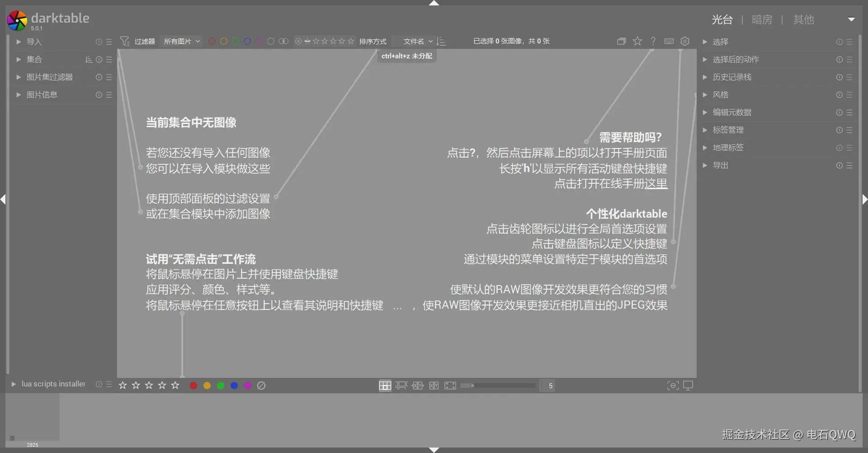The image size is (868, 453).
Task: Toggle the yellow color label filter circle
Action: (x=224, y=41)
